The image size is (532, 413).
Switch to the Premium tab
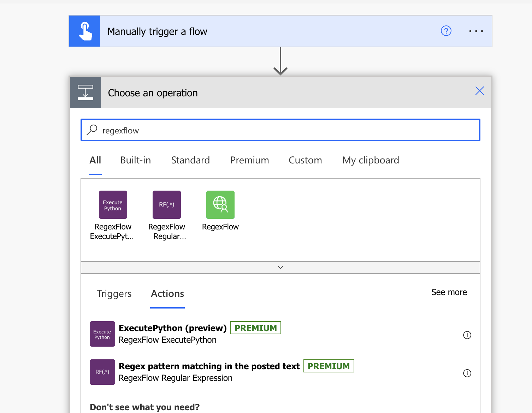click(x=249, y=160)
